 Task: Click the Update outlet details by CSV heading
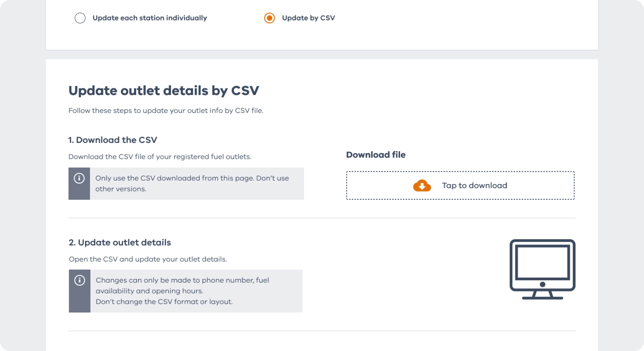pos(164,90)
